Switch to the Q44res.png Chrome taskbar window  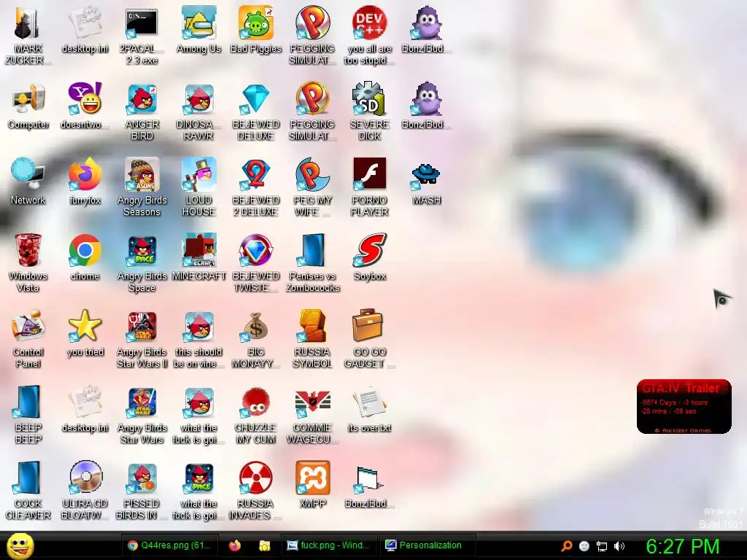point(170,545)
